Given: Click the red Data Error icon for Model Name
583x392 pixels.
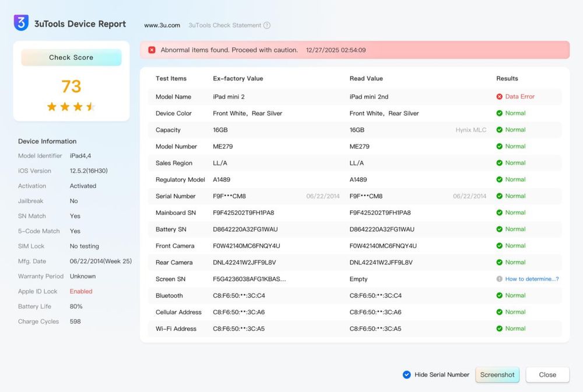Looking at the screenshot, I should (x=499, y=97).
